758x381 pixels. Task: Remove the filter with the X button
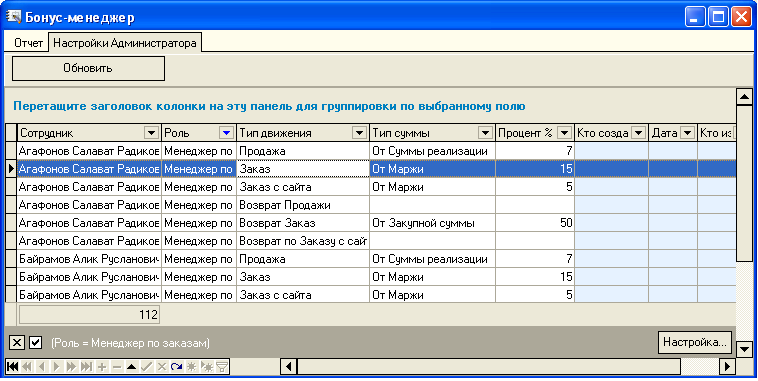coord(16,343)
